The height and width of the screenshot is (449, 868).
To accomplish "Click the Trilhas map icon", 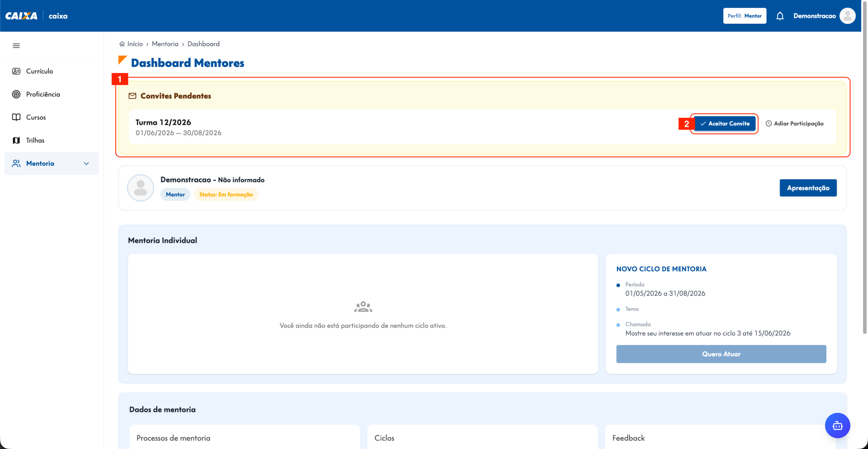I will click(x=16, y=140).
